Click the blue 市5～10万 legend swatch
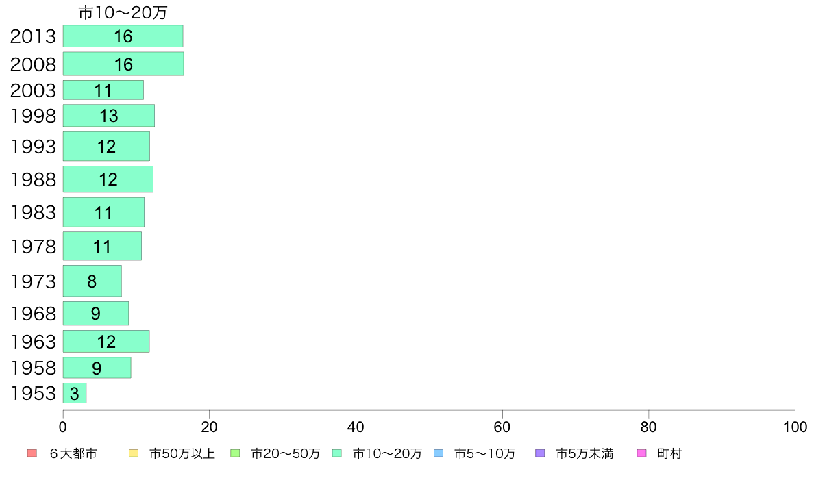 (x=439, y=453)
